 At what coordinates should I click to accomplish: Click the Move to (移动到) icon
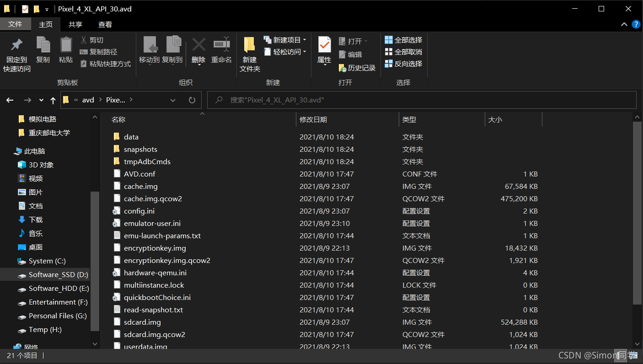pyautogui.click(x=150, y=45)
